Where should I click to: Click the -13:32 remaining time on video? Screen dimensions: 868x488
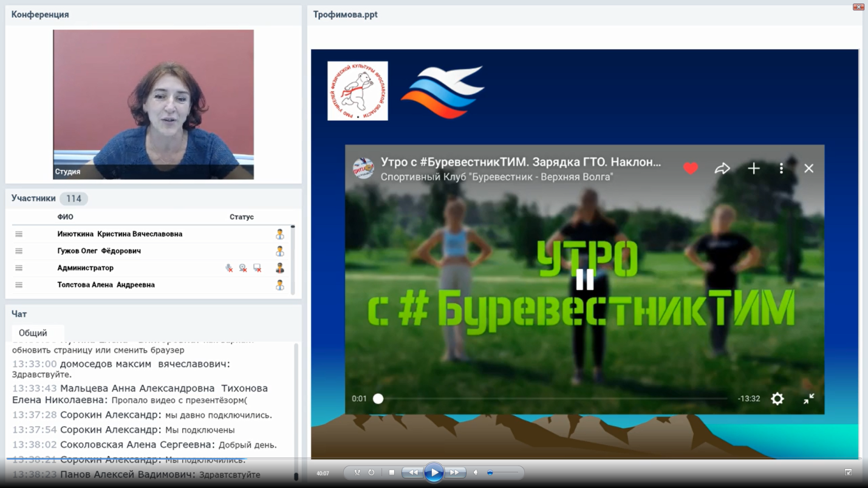pyautogui.click(x=748, y=399)
